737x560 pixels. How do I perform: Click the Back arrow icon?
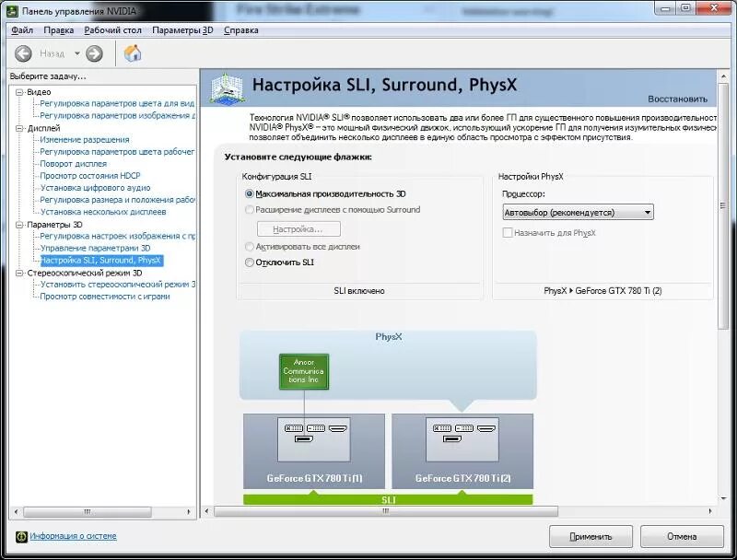(x=23, y=53)
